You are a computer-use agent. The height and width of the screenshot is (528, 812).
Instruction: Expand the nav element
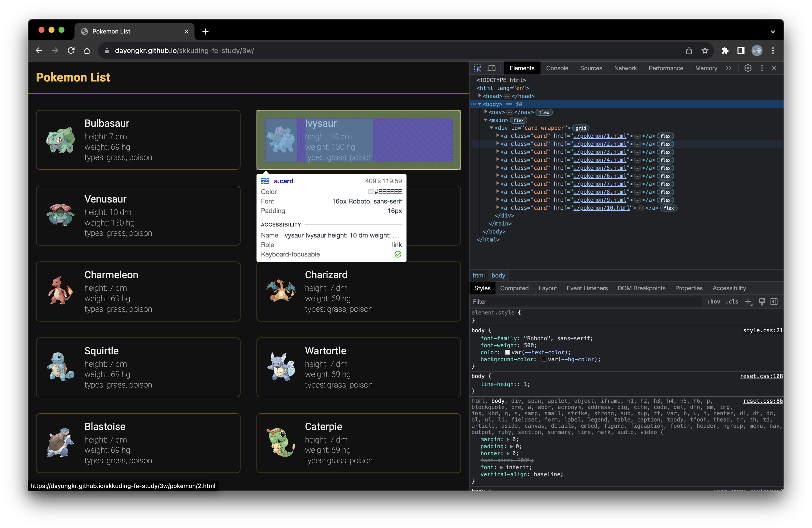485,112
